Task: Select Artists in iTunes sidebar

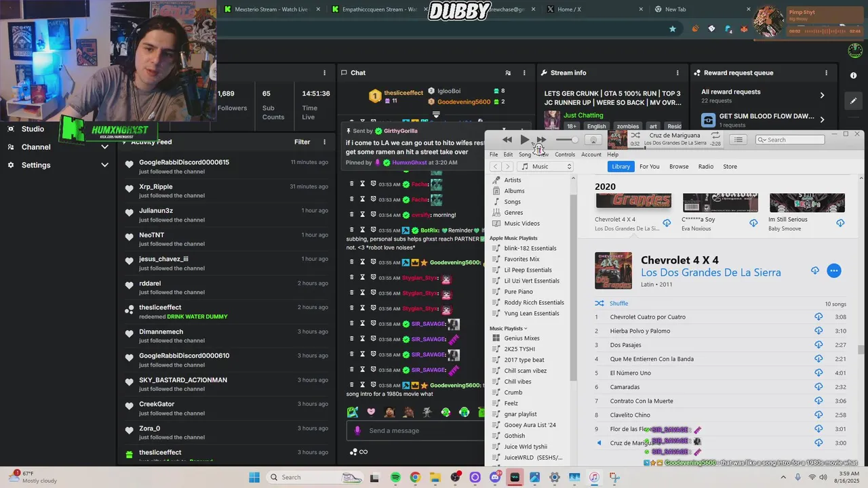Action: click(x=513, y=180)
